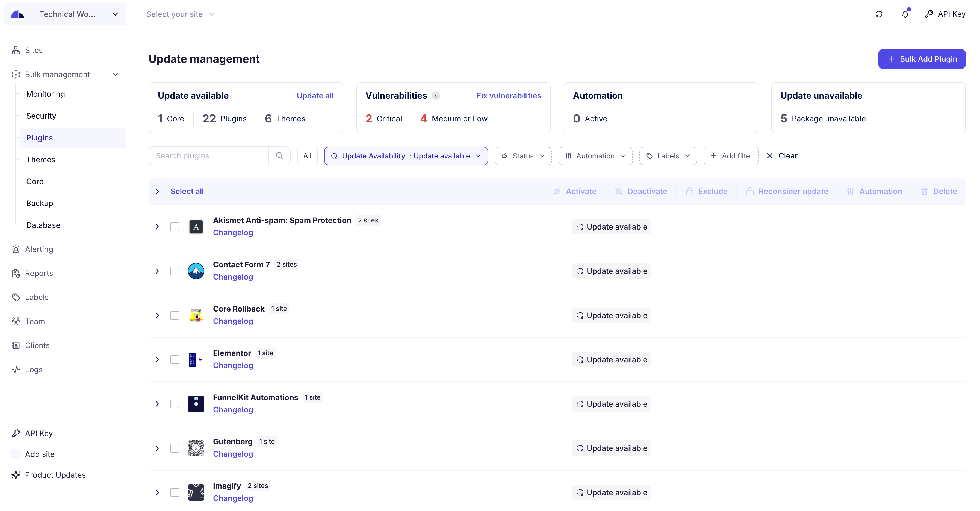
Task: Click the Elementor plugin icon
Action: click(x=196, y=360)
